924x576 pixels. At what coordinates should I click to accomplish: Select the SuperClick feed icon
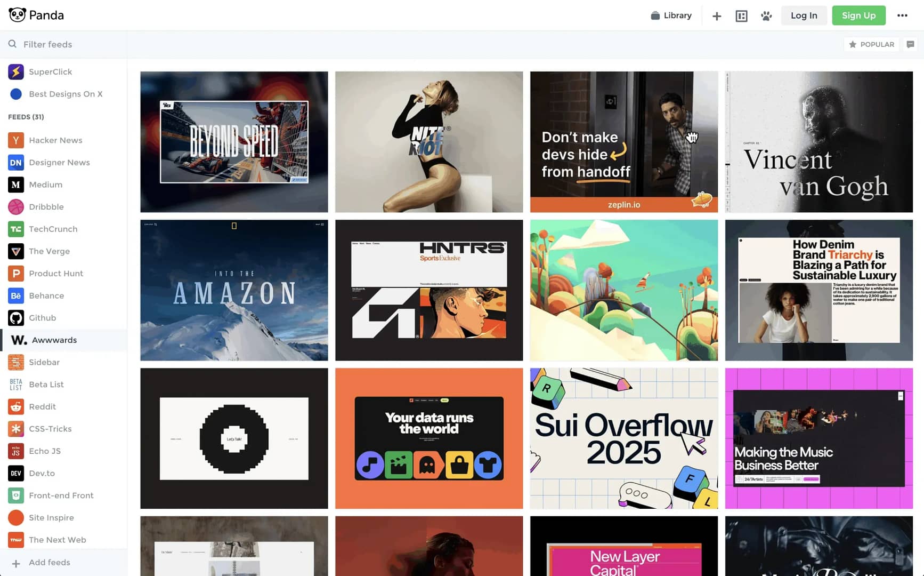pos(16,71)
